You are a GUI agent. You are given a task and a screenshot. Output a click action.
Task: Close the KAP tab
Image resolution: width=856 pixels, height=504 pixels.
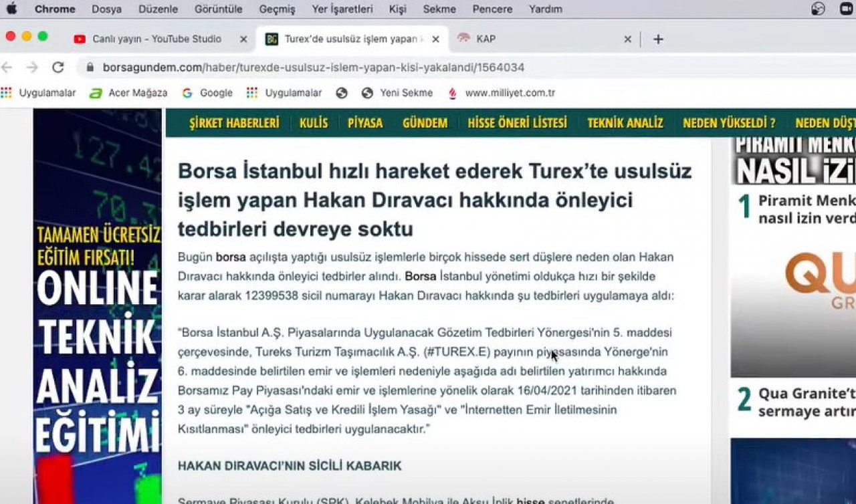[627, 39]
